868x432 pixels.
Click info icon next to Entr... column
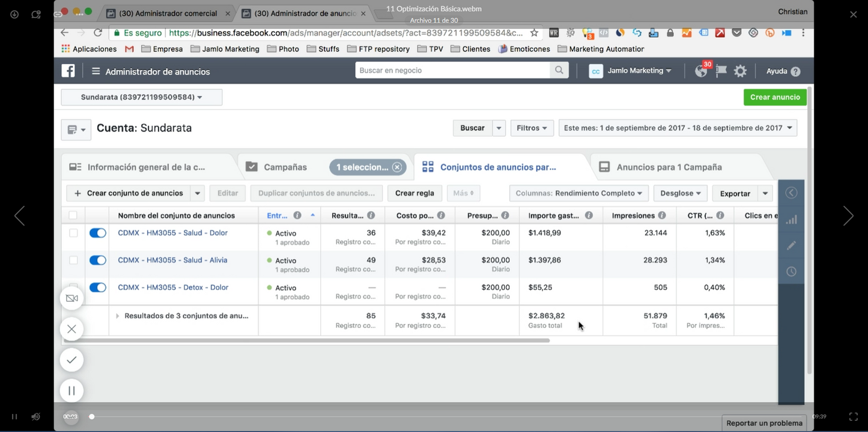tap(297, 215)
